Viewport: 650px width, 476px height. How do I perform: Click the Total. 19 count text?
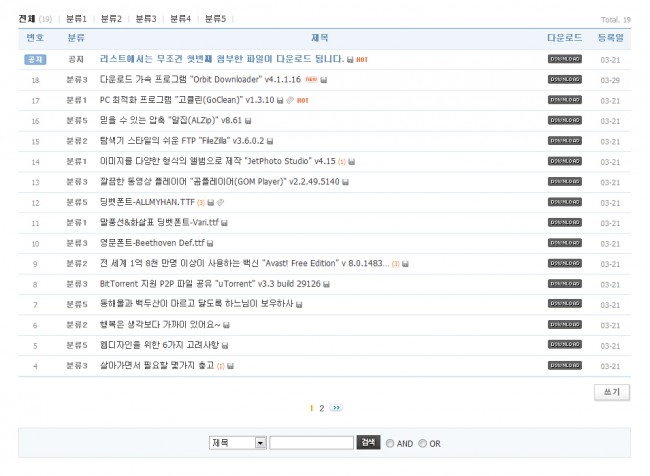616,19
